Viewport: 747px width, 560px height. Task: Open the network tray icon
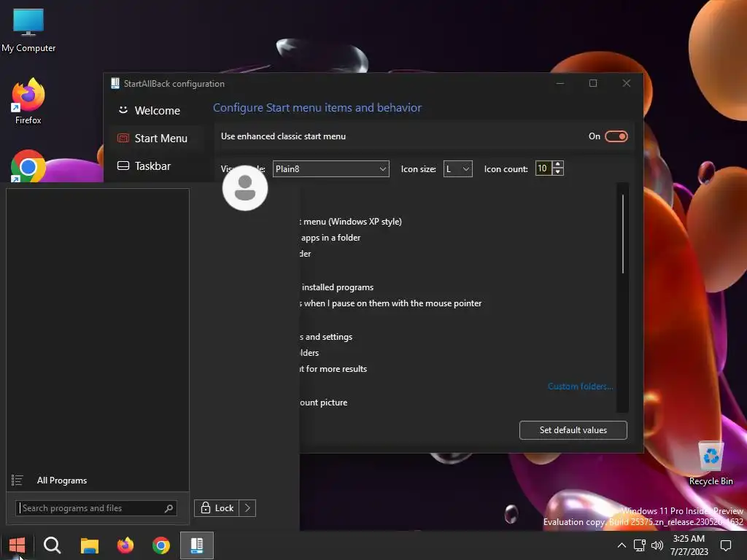[x=639, y=545]
